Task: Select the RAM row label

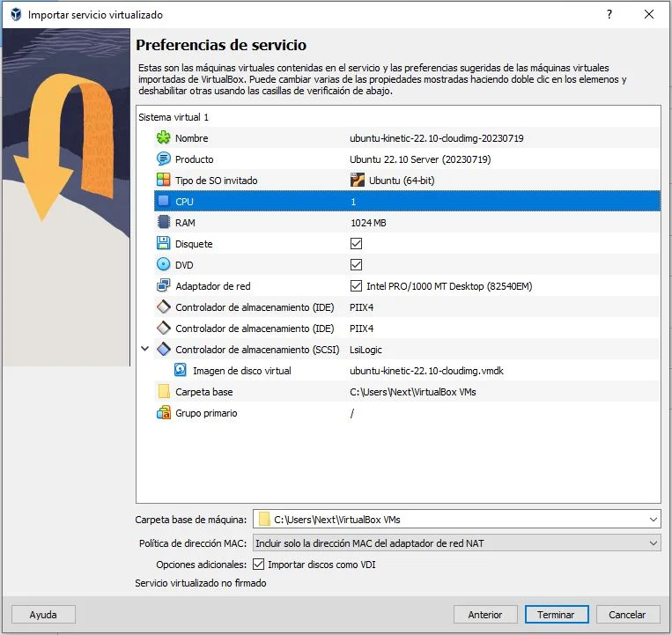Action: [x=185, y=223]
